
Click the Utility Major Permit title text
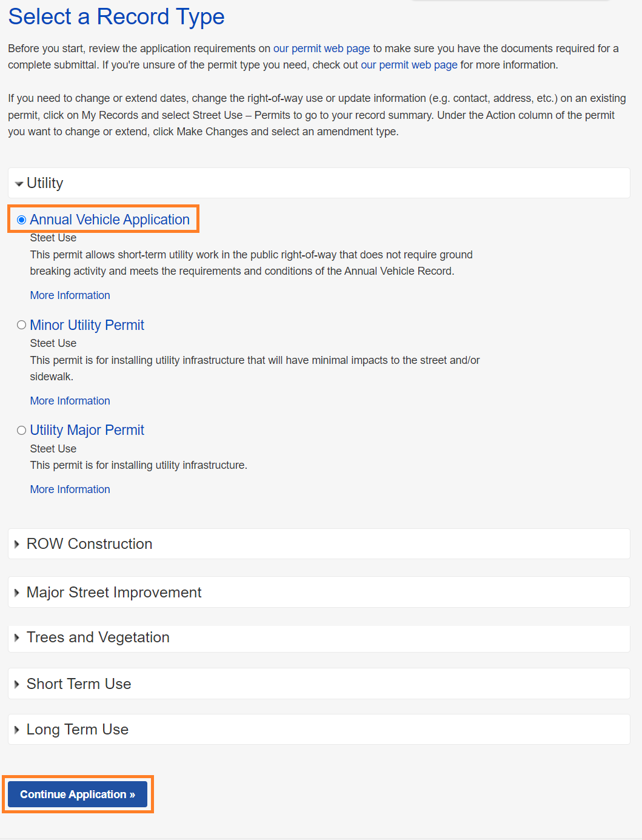click(87, 430)
